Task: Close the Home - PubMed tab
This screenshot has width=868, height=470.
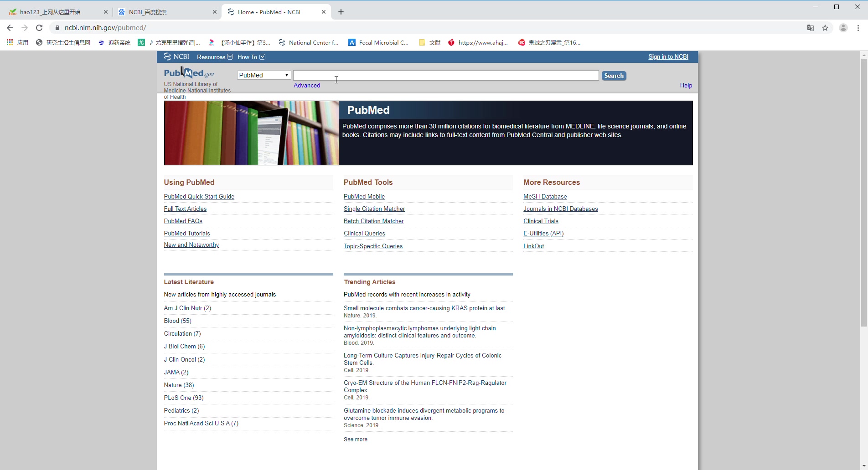Action: (324, 12)
